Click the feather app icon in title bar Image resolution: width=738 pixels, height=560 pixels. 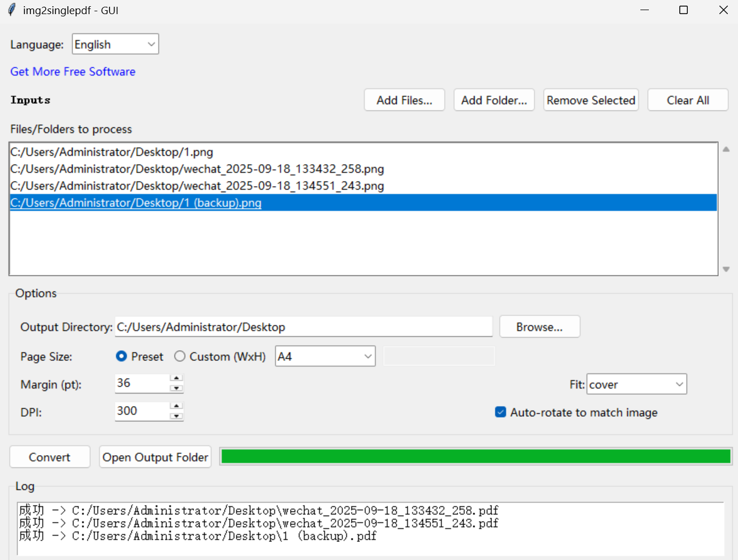tap(11, 10)
